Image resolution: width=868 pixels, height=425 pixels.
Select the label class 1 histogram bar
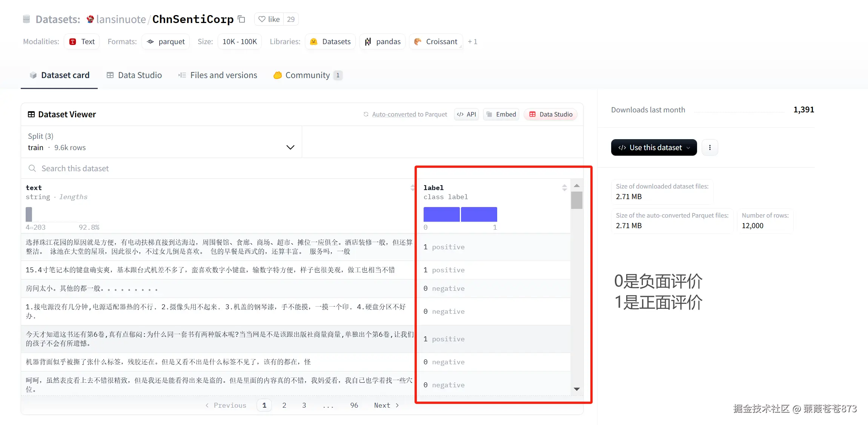(479, 214)
